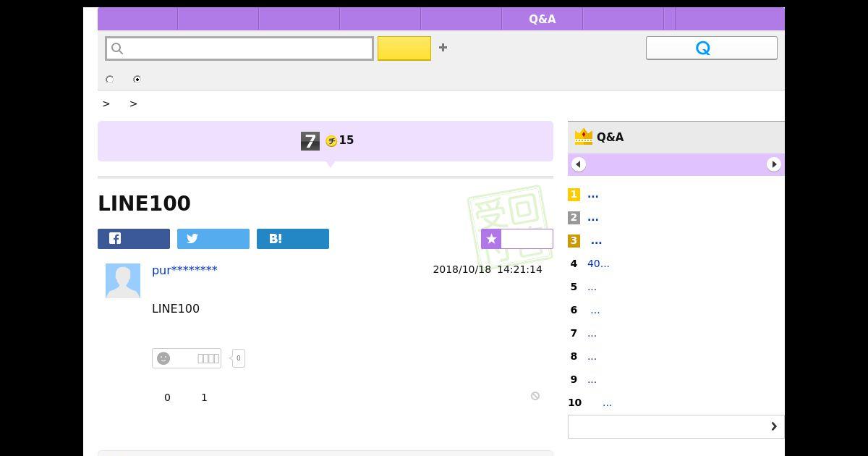This screenshot has height=456, width=868.
Task: Click the reaction count bubble showing 0
Action: [x=239, y=358]
